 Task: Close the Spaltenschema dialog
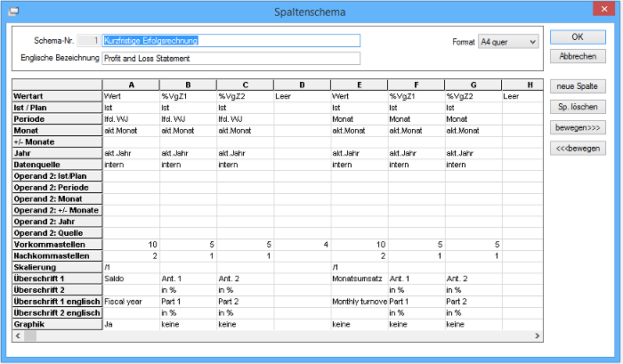(x=604, y=9)
